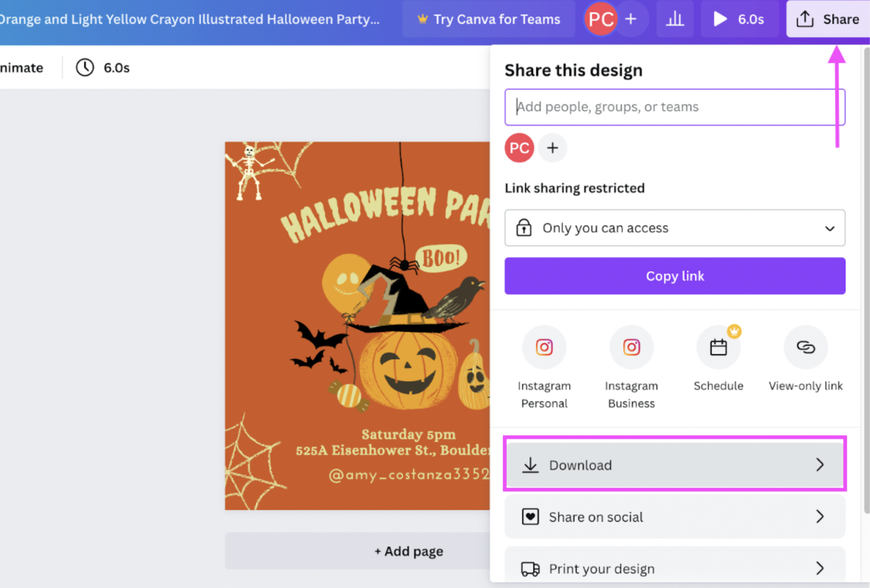Viewport: 870px width, 588px height.
Task: Open the Download option
Action: [675, 465]
